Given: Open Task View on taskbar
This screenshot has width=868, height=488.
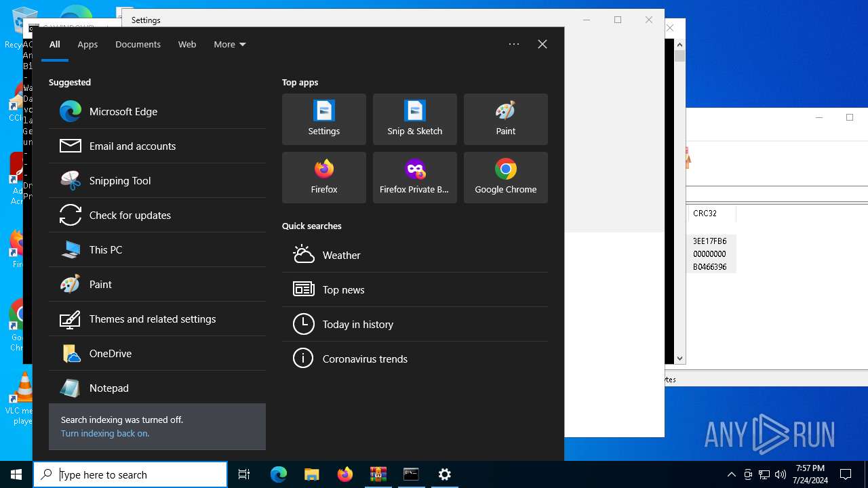Looking at the screenshot, I should [x=244, y=474].
